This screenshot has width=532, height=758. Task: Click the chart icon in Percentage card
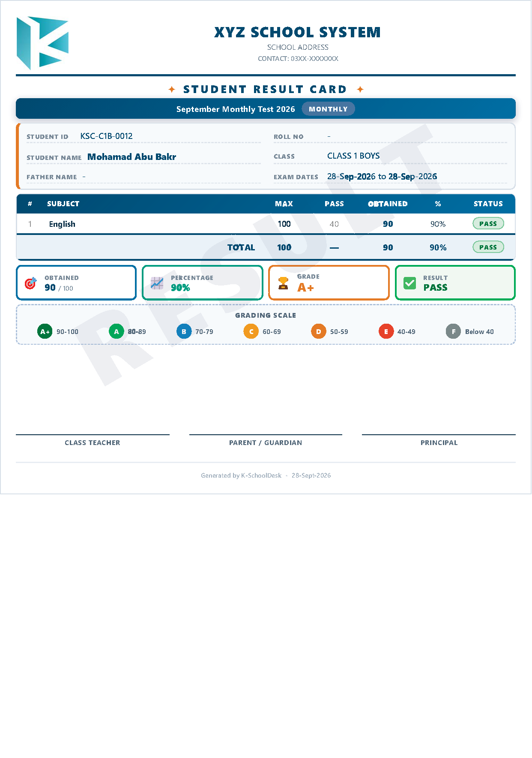157,283
